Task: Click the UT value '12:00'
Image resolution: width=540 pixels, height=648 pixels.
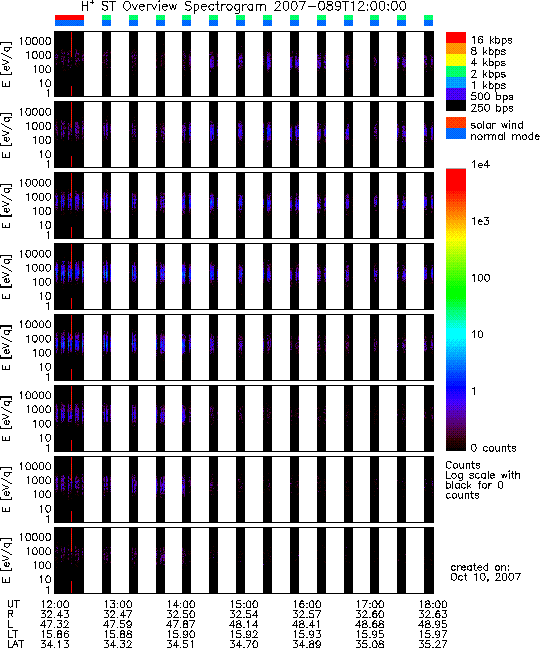Action: [x=55, y=605]
